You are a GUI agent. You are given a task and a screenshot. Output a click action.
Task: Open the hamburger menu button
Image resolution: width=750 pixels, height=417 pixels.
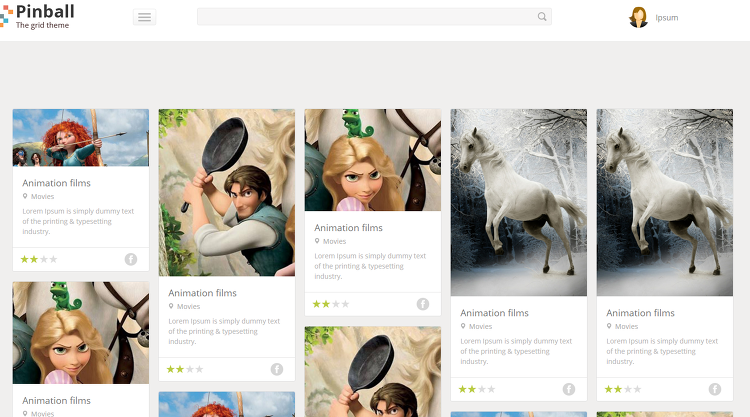(x=144, y=17)
